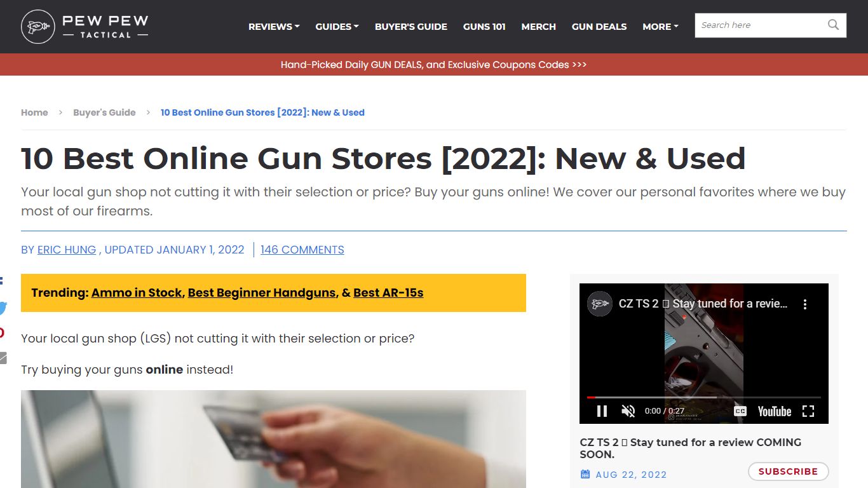Share via Pinterest side icon
Image resolution: width=868 pixels, height=488 pixels.
[3, 333]
